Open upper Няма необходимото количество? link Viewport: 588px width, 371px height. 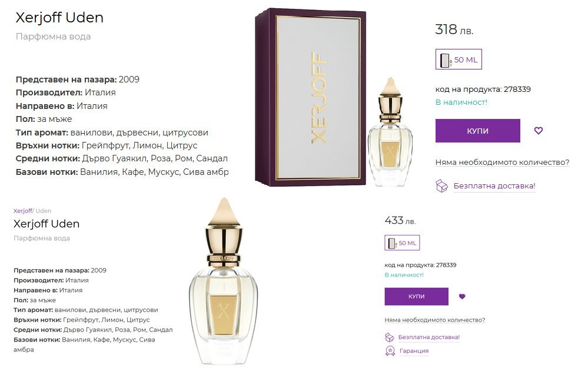click(502, 163)
